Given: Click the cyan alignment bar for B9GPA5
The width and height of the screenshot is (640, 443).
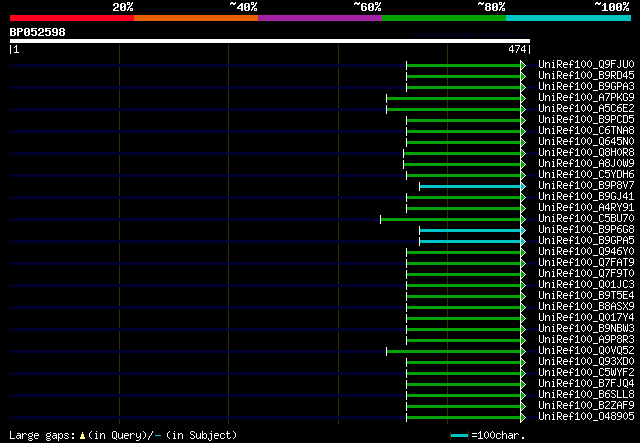Looking at the screenshot, I should (x=471, y=242).
